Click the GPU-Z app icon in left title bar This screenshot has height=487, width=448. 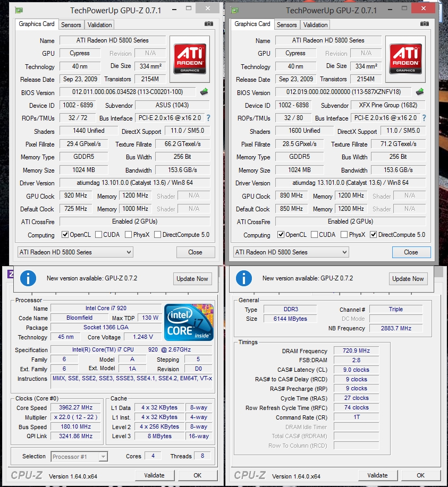click(19, 10)
